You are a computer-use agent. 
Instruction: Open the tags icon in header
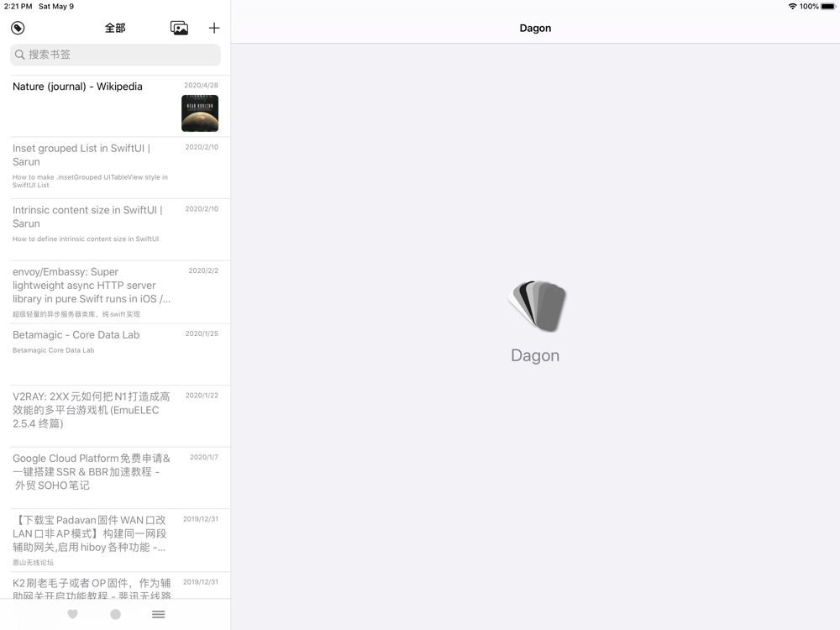pyautogui.click(x=18, y=28)
